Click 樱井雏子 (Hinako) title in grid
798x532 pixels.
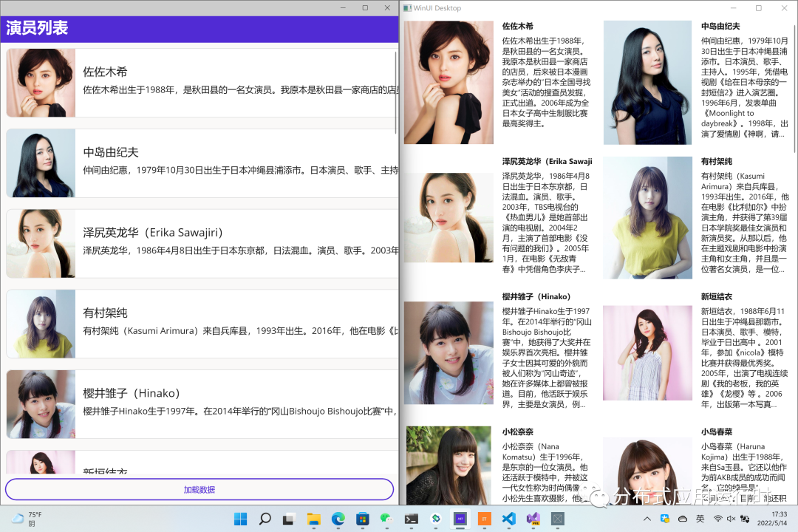[x=536, y=296]
